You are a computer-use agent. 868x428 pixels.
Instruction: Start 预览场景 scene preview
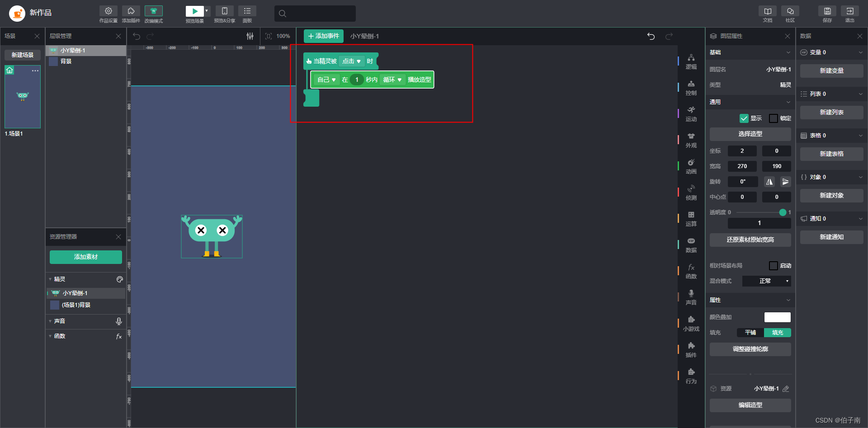[194, 11]
